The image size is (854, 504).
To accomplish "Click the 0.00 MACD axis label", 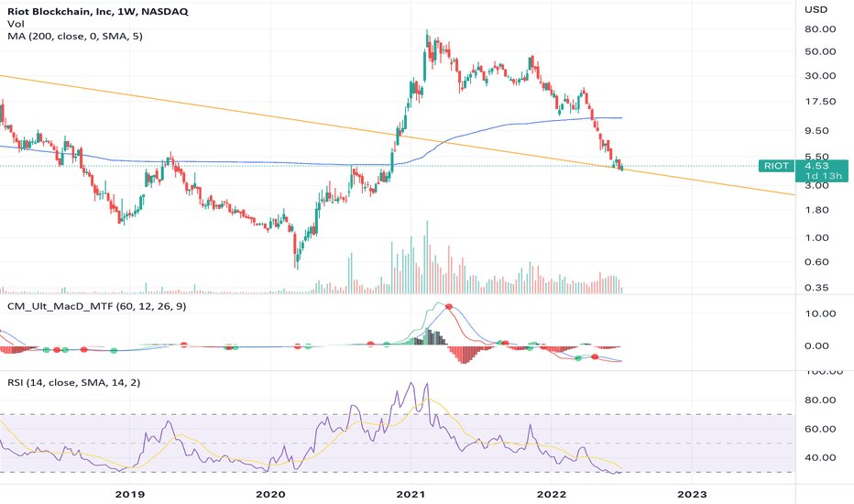I will click(817, 346).
